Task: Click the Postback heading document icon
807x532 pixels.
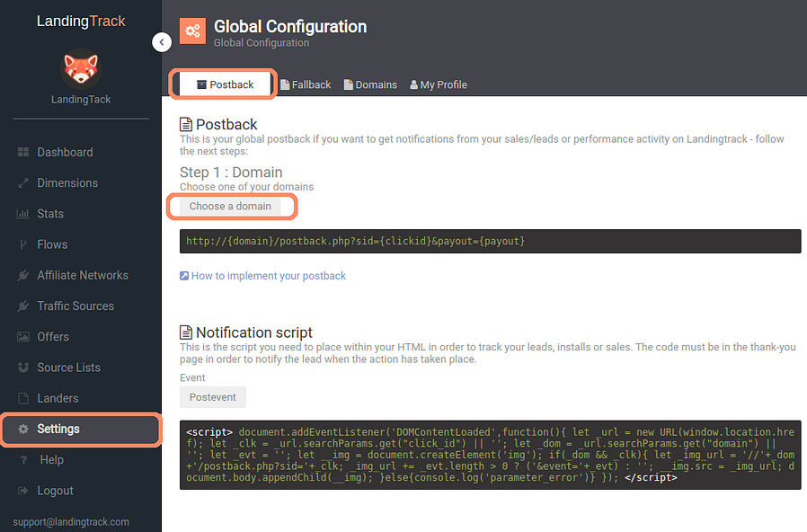Action: (x=186, y=125)
